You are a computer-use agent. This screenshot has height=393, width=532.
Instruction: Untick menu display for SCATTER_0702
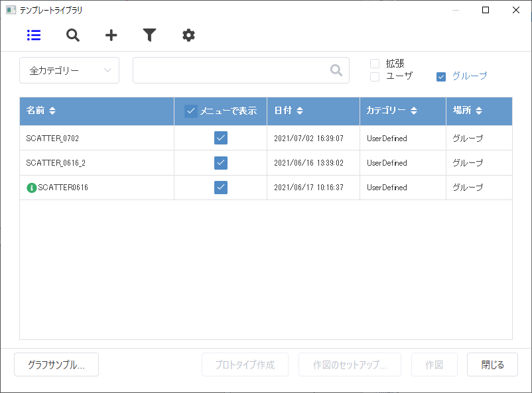tap(221, 138)
